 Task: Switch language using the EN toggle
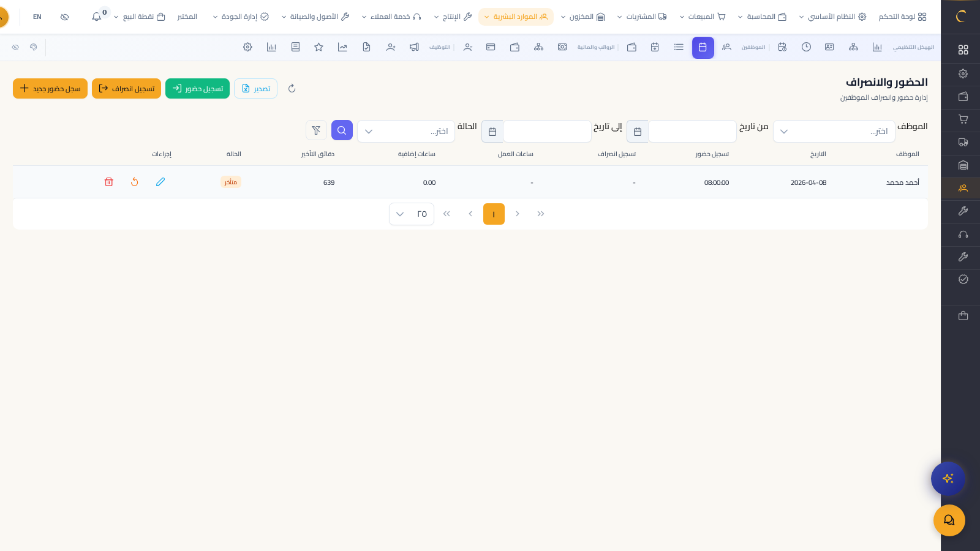coord(37,17)
